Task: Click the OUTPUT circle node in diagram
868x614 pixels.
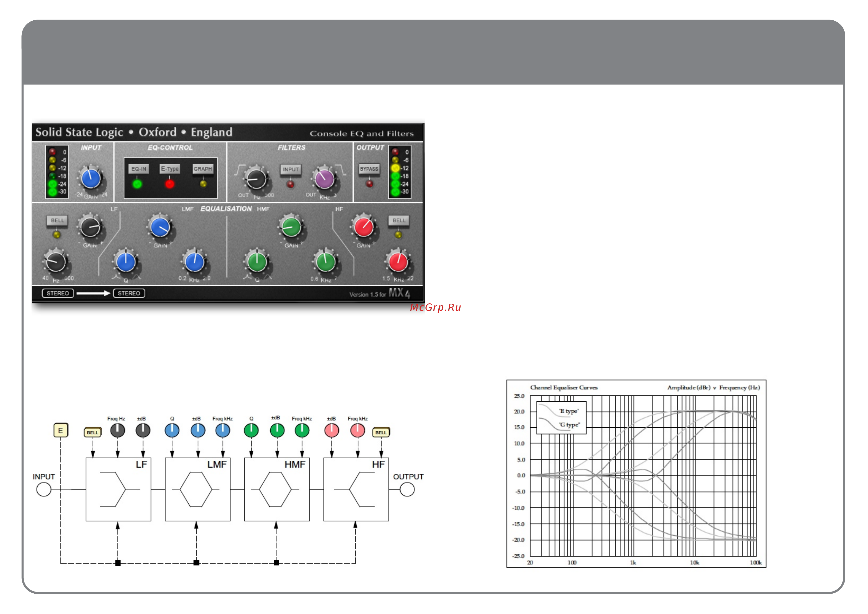Action: coord(407,489)
